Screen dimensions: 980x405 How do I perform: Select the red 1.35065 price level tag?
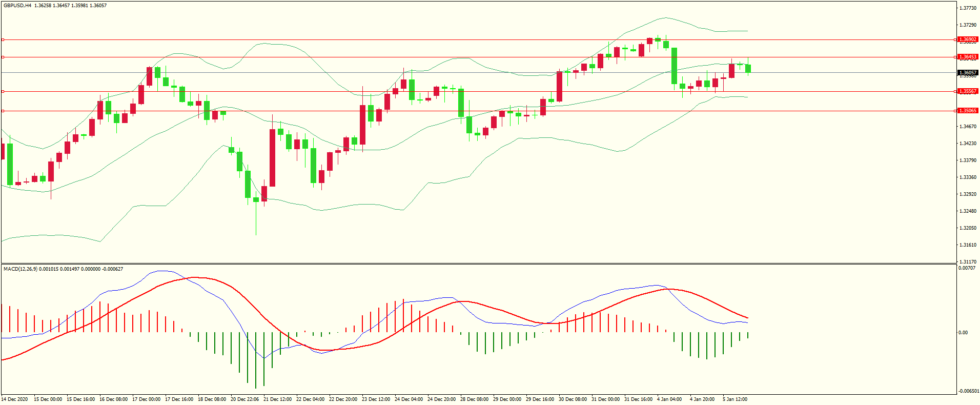pyautogui.click(x=968, y=111)
